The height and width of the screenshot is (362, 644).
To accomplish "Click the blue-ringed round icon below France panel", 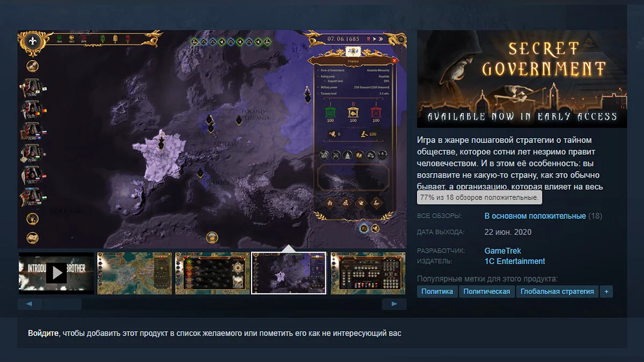I will [364, 228].
